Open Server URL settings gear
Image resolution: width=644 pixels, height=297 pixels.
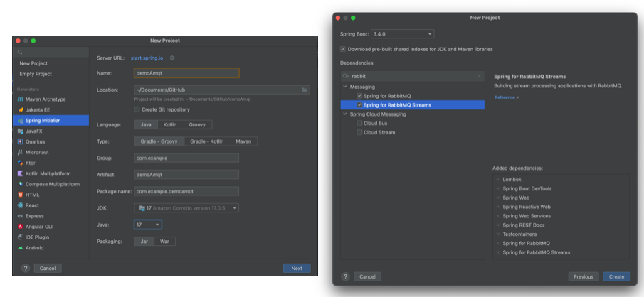point(172,58)
